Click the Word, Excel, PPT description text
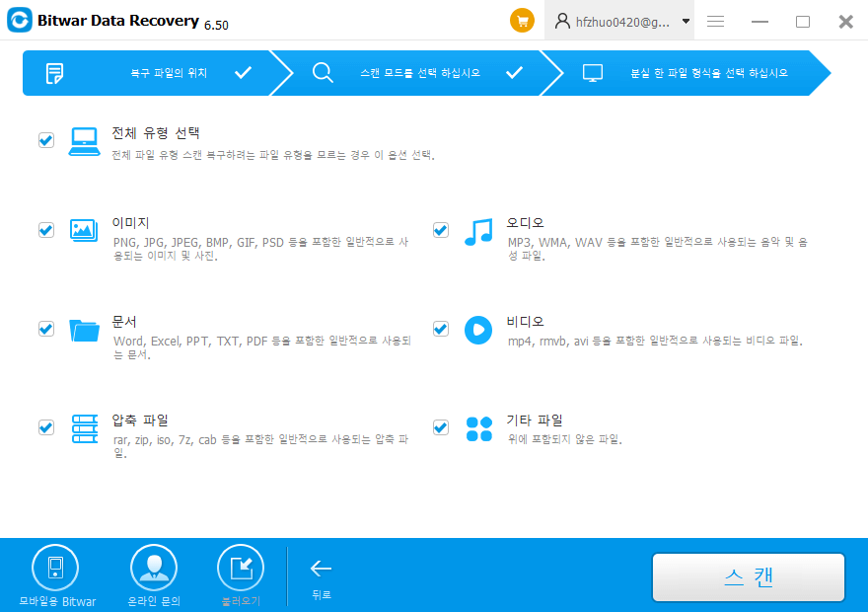 tap(261, 347)
